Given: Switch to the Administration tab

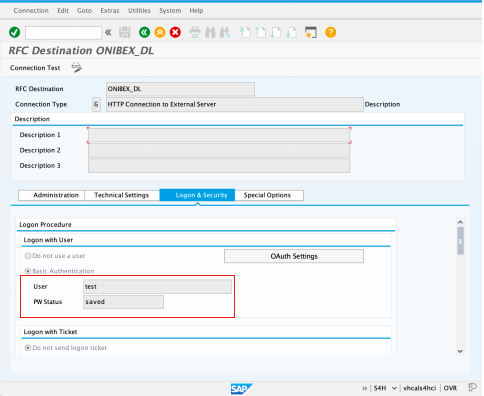Looking at the screenshot, I should [x=52, y=195].
